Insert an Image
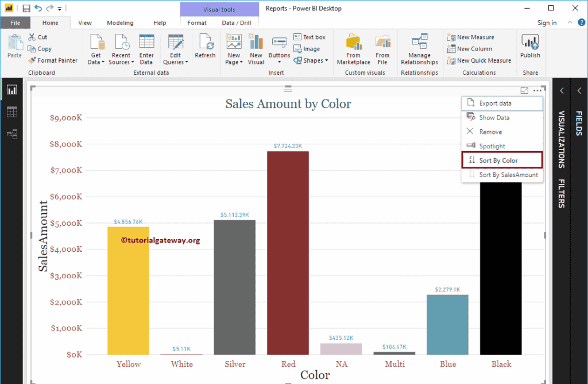The height and width of the screenshot is (384, 588). 307,49
